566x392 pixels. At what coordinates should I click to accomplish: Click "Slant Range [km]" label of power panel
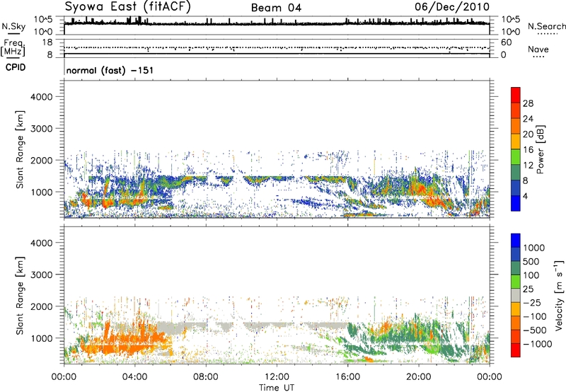20,149
